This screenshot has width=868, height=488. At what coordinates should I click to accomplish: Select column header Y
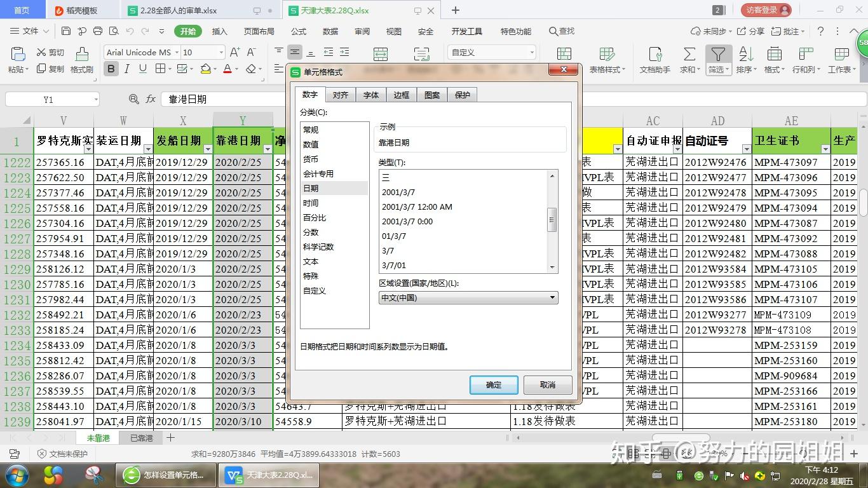click(243, 120)
